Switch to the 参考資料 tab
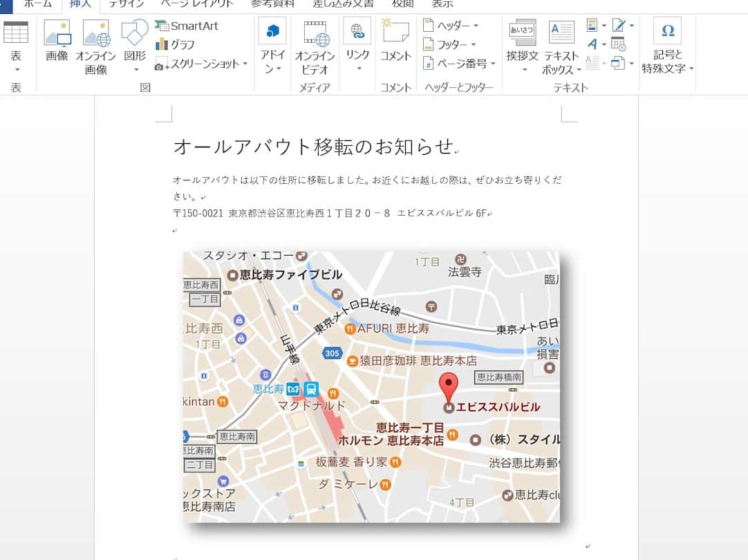Viewport: 748px width, 560px height. tap(272, 4)
